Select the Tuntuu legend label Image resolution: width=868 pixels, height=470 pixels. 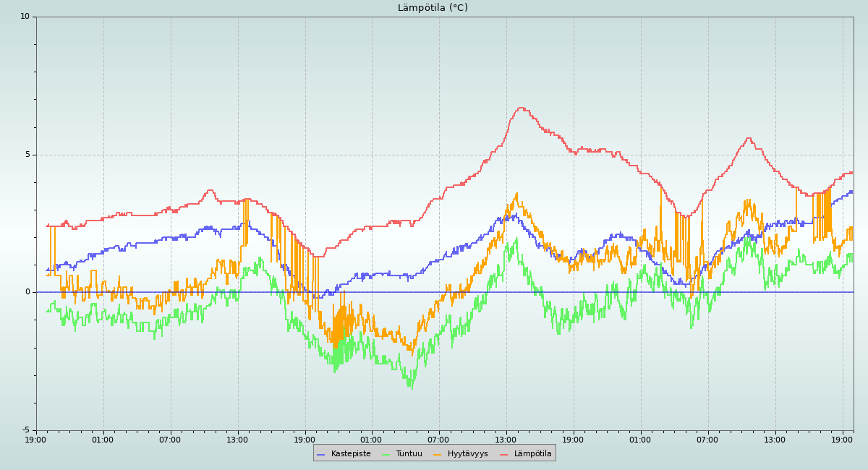click(x=409, y=454)
